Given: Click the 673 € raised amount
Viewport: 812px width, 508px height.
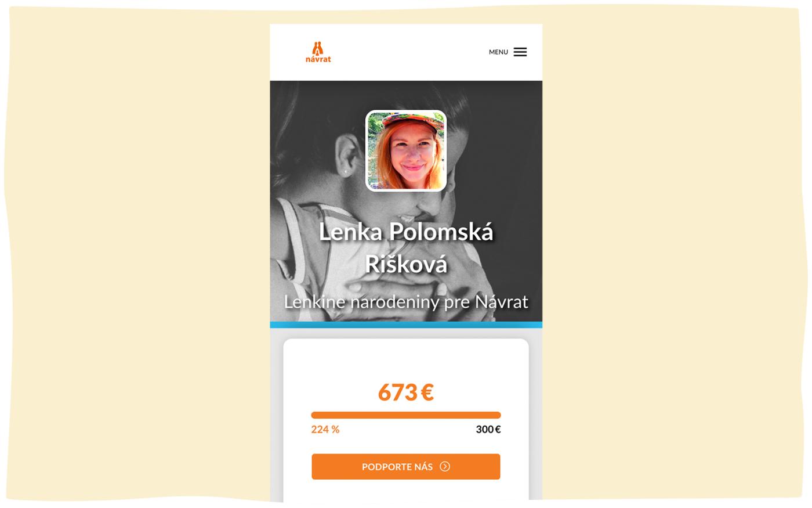Looking at the screenshot, I should click(x=406, y=392).
